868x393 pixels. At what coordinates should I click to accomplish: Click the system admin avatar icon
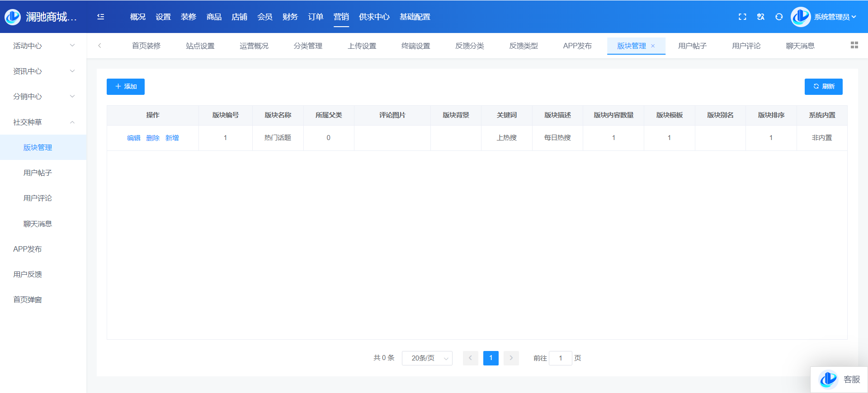coord(800,17)
